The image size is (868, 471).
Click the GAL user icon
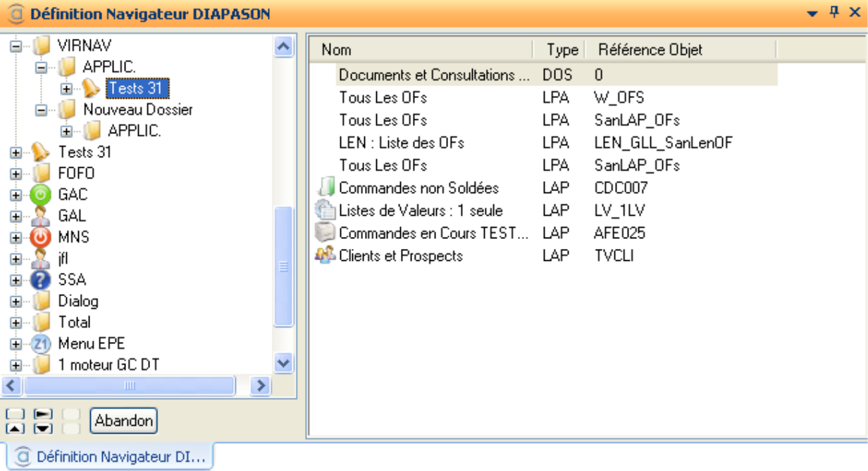pos(42,216)
